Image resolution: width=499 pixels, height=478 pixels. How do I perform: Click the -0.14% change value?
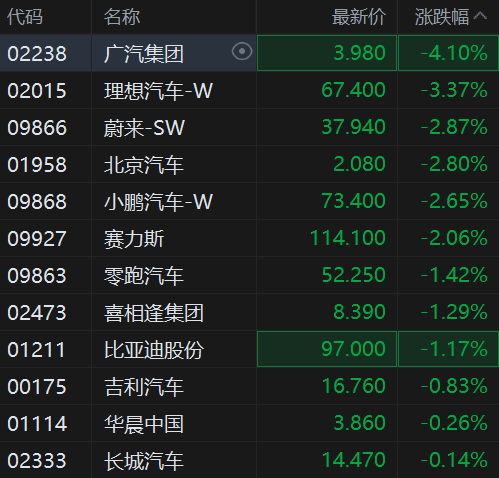point(454,460)
